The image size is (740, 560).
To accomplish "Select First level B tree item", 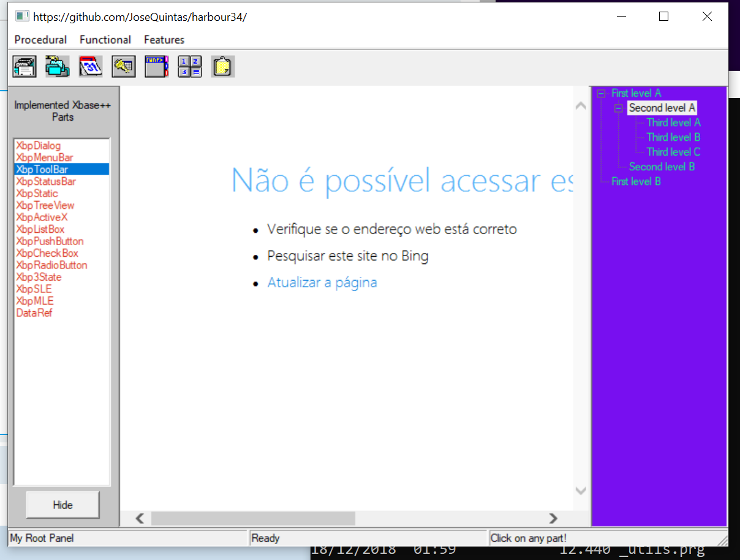I will 636,181.
